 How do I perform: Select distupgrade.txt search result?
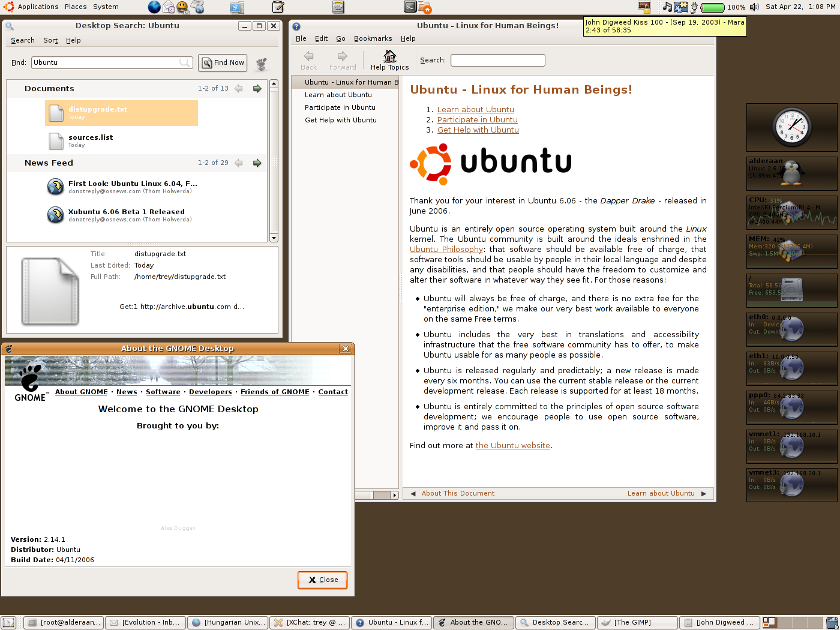point(121,113)
